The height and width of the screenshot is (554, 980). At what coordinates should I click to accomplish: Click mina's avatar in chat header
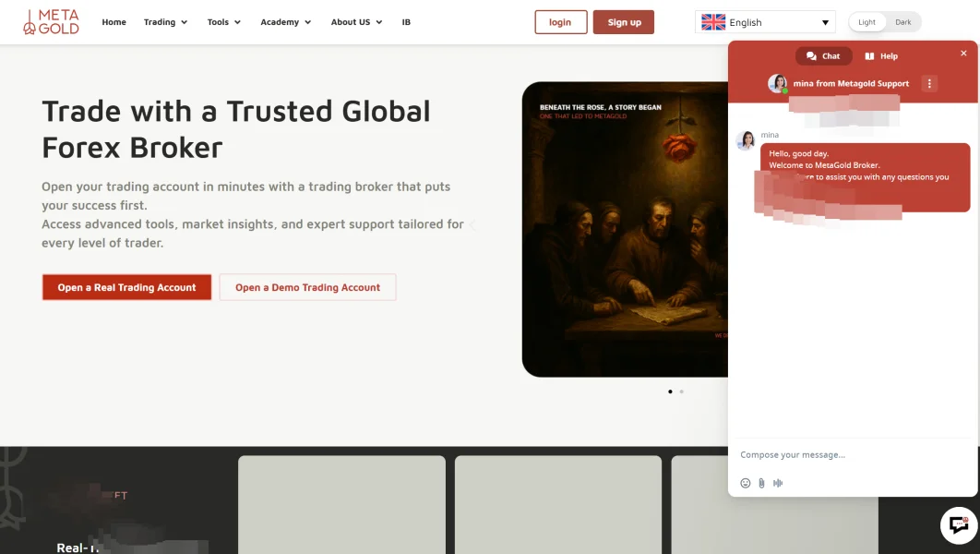point(778,83)
